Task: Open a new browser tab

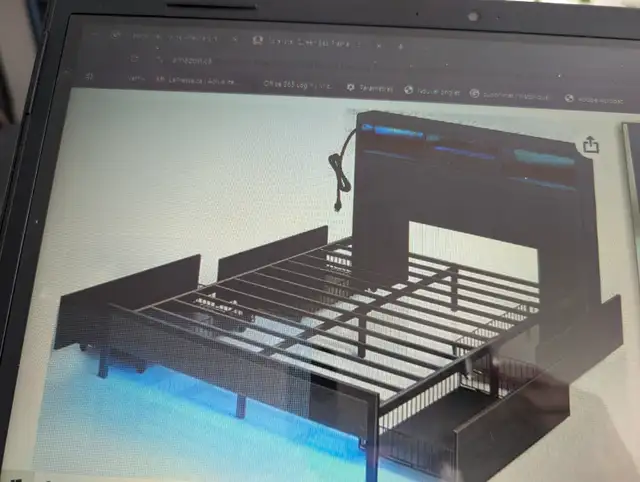Action: click(x=402, y=45)
